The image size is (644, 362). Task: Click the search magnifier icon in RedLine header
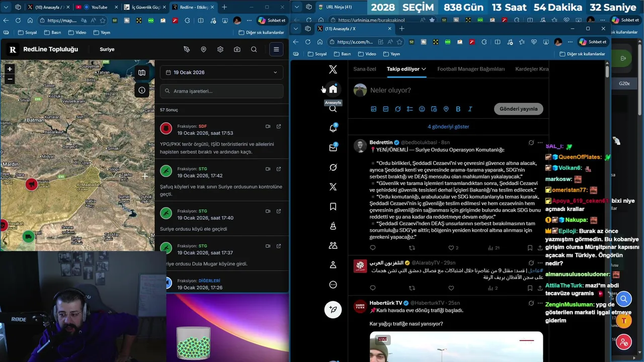point(254,49)
